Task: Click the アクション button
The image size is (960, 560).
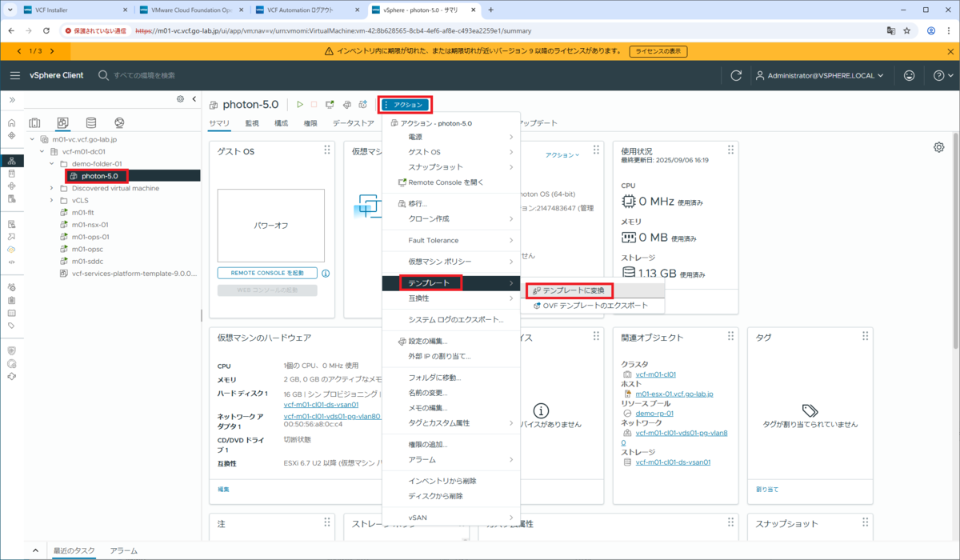Action: click(405, 104)
